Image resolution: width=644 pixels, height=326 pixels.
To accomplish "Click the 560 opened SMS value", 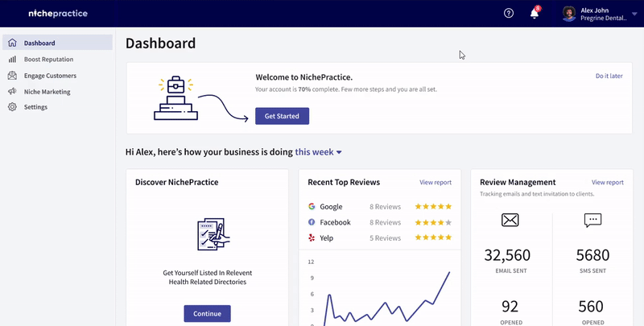I will (591, 307).
